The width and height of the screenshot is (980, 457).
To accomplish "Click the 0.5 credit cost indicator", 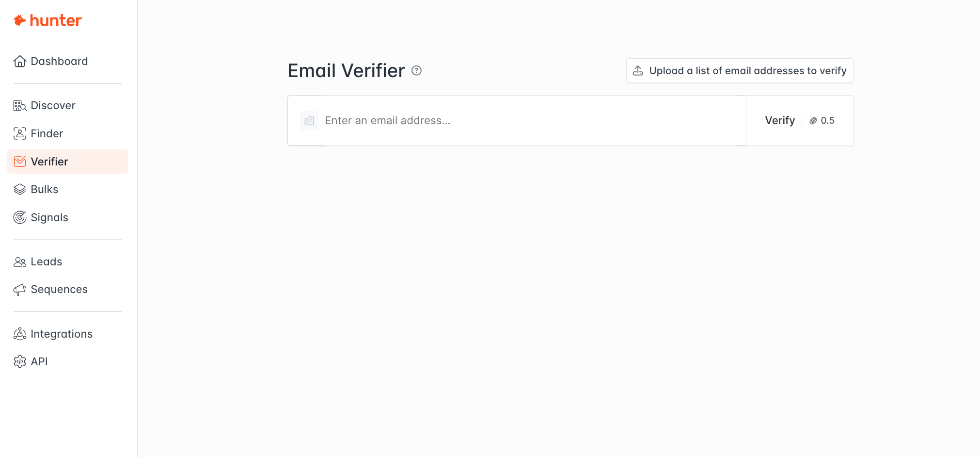I will tap(822, 121).
